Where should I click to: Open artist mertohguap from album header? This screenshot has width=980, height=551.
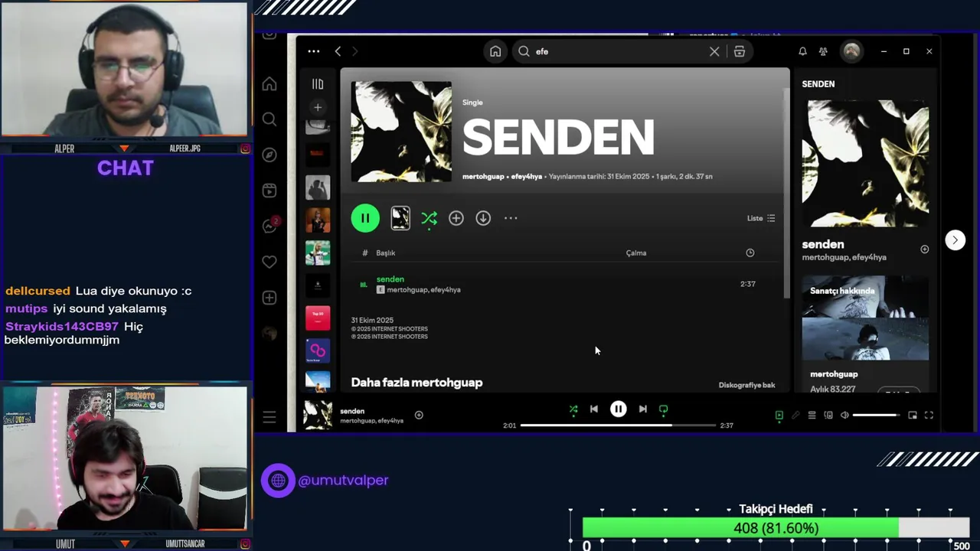[x=483, y=176]
